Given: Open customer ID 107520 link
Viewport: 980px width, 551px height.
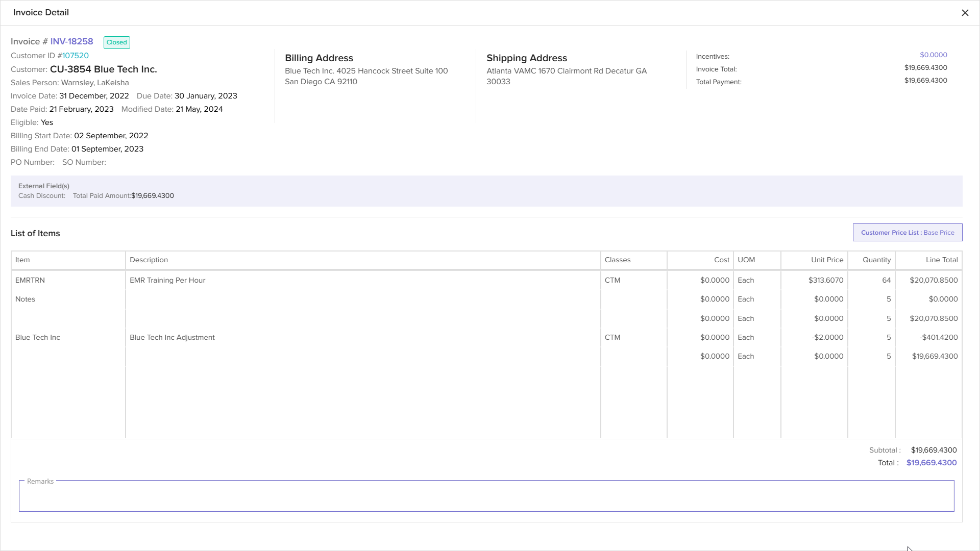Looking at the screenshot, I should coord(76,56).
